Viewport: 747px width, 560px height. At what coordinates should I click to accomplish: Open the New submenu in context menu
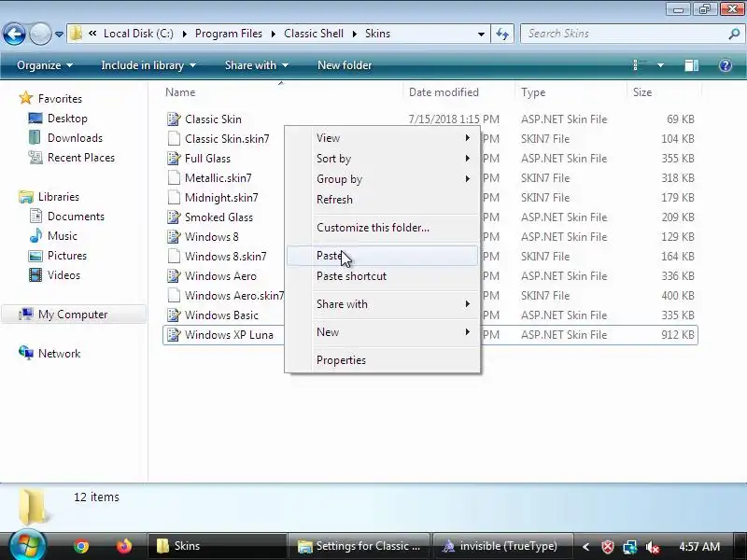click(x=382, y=332)
